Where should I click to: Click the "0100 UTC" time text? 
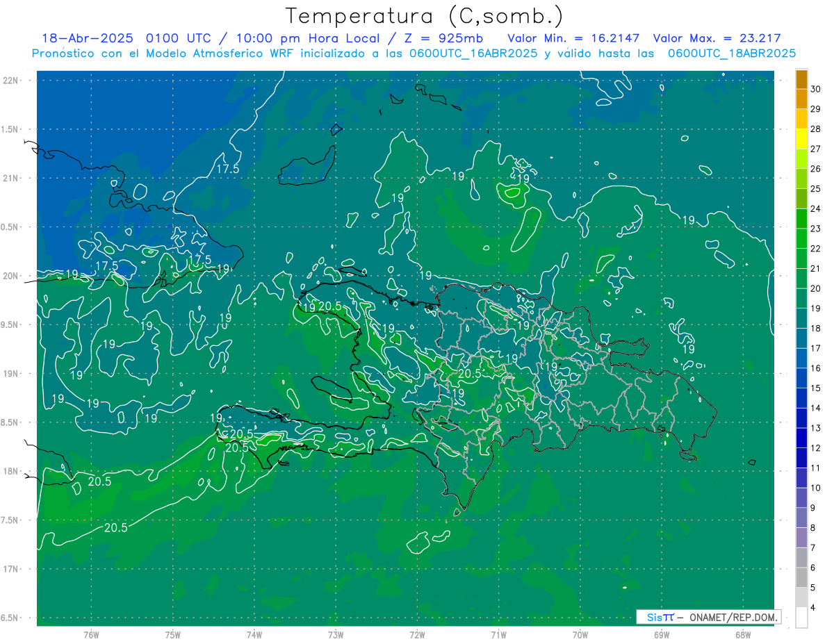[179, 39]
